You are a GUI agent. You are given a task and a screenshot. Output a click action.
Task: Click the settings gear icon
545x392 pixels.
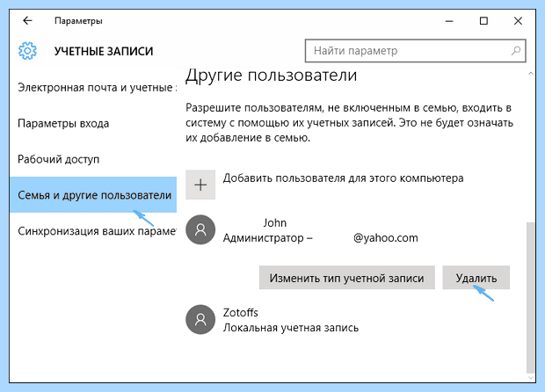[27, 51]
